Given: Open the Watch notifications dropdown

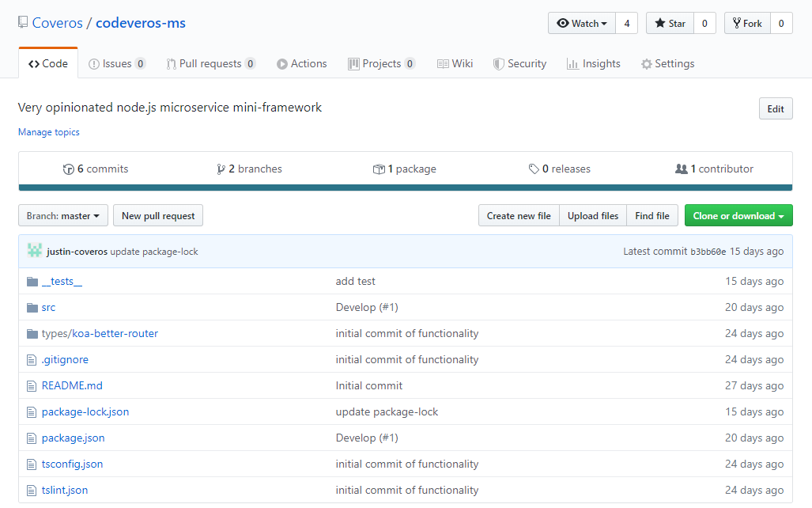Looking at the screenshot, I should click(x=582, y=23).
